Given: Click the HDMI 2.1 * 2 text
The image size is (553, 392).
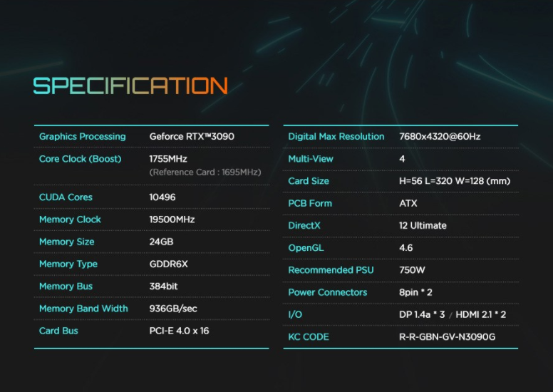Looking at the screenshot, I should point(481,314).
